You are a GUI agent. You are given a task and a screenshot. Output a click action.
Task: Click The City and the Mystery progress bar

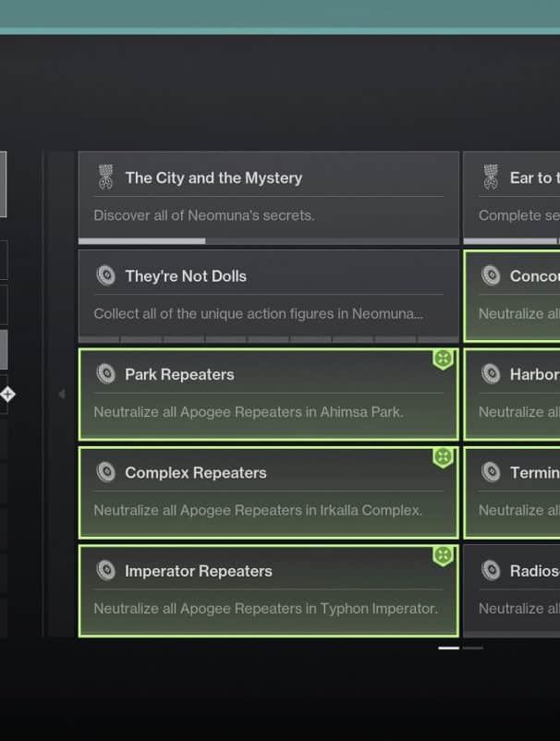pyautogui.click(x=268, y=241)
